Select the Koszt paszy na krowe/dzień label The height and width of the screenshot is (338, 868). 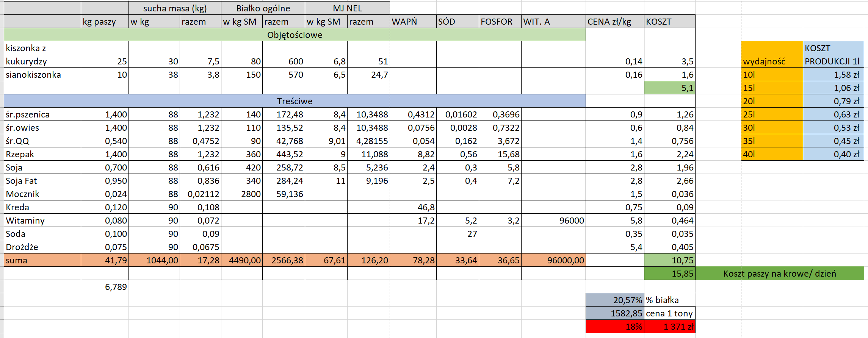(779, 274)
